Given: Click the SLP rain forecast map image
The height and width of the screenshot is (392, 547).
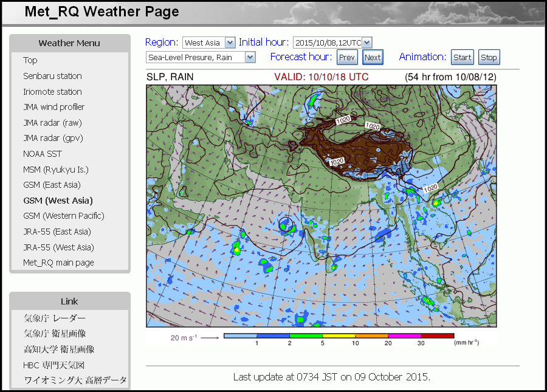Looking at the screenshot, I should [322, 206].
